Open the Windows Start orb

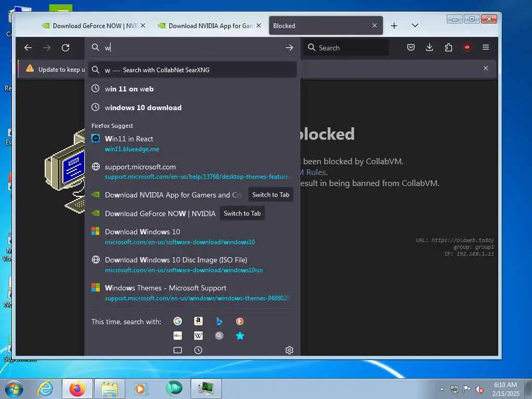click(x=14, y=389)
